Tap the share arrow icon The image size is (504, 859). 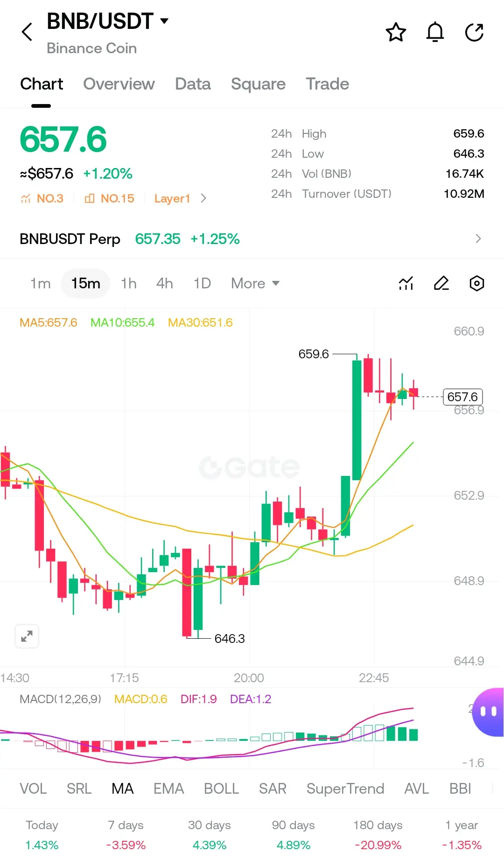[475, 32]
